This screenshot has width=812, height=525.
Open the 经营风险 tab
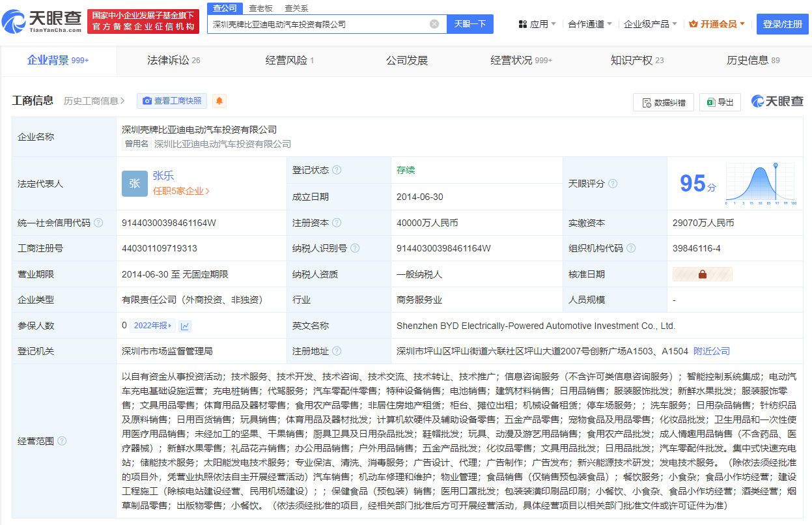(290, 60)
